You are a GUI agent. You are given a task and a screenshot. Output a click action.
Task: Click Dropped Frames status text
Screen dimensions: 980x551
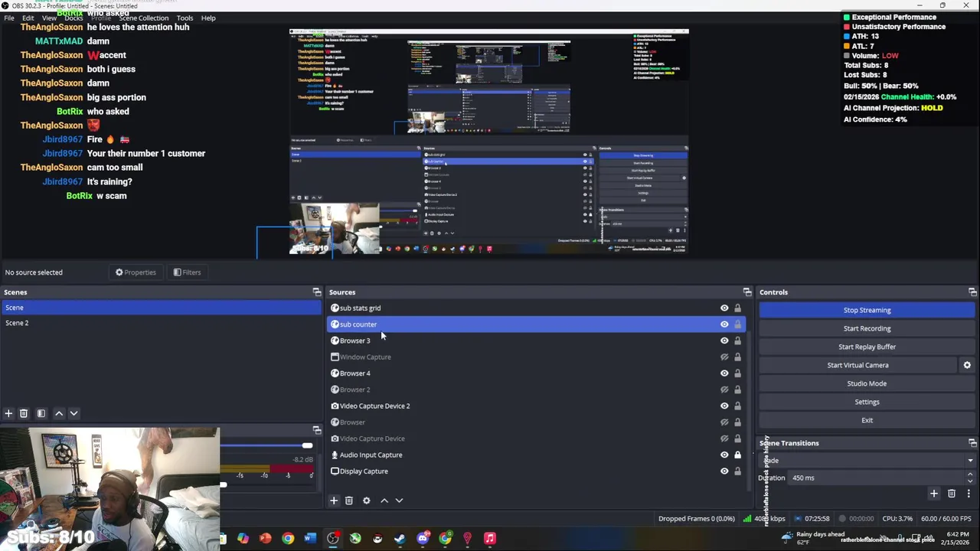coord(697,519)
